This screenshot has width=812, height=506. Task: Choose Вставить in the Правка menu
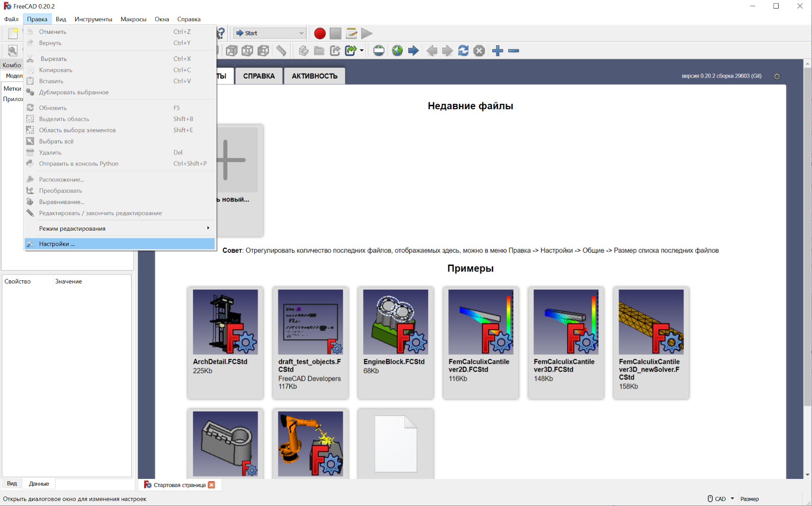tap(120, 81)
